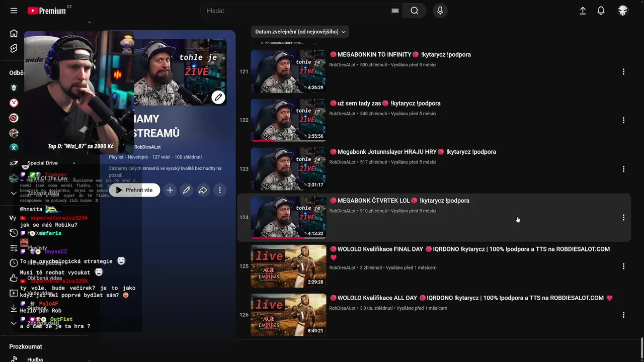Open title MEGABONK ČTVRTEK LOL

tap(399, 201)
